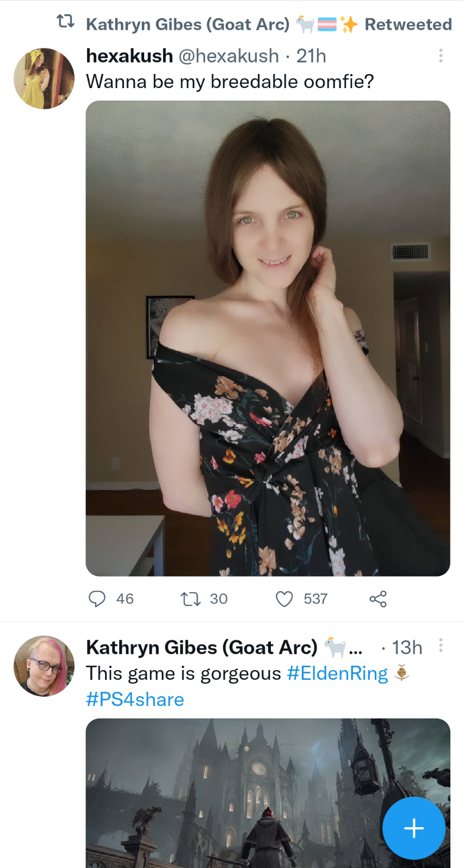Tap the reply icon with 46 replies
The image size is (464, 868).
(97, 599)
